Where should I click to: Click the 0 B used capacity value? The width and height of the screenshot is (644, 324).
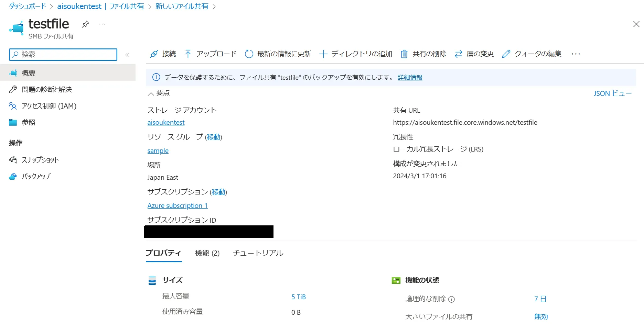click(296, 312)
